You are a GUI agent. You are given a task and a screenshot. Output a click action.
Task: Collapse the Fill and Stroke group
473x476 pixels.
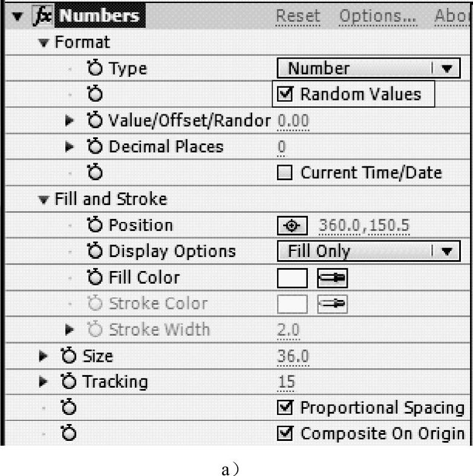tap(42, 200)
